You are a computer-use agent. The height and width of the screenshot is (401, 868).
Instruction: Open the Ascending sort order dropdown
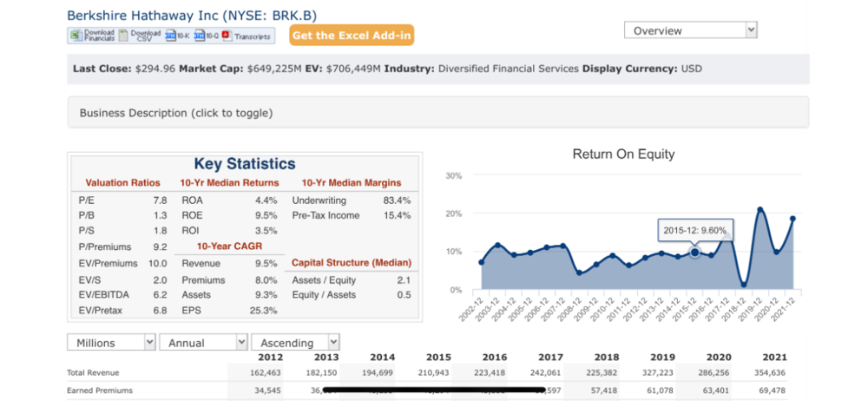(296, 342)
